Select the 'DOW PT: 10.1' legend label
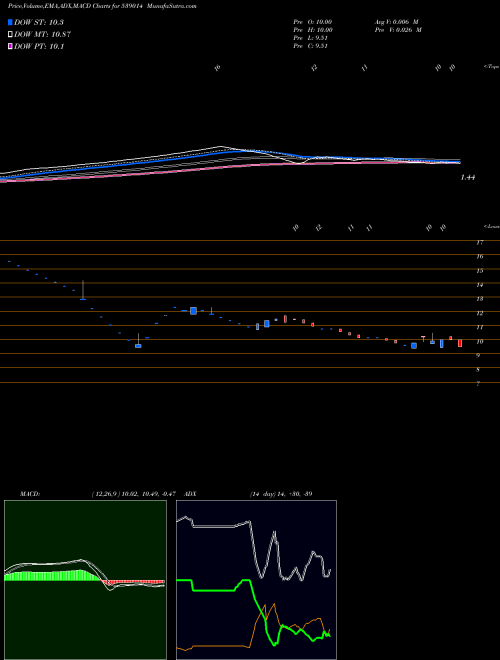 (x=39, y=47)
